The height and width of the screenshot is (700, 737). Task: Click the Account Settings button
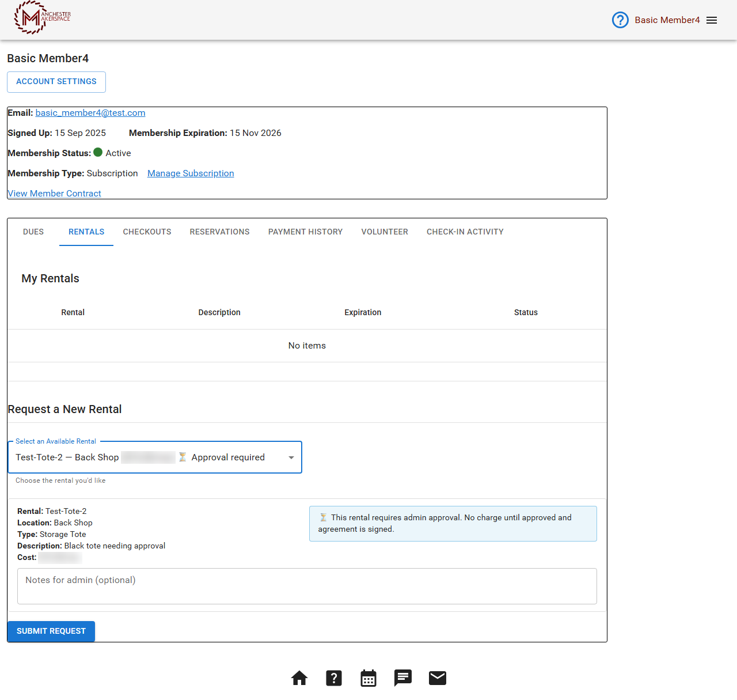[56, 82]
